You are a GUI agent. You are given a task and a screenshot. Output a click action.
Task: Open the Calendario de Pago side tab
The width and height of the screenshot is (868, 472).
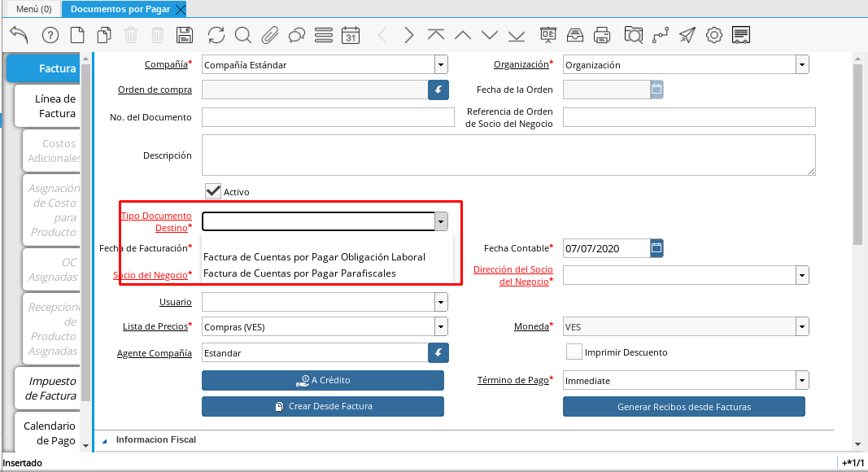click(x=49, y=433)
